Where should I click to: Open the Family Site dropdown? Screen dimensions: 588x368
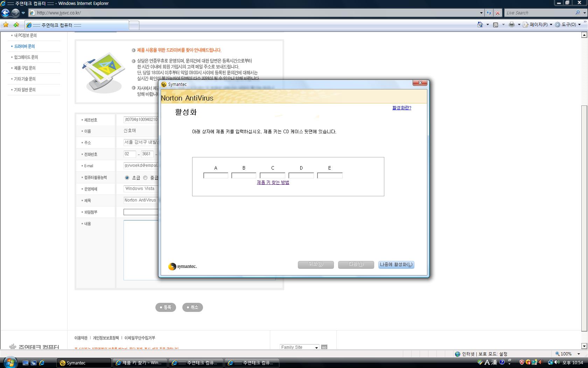(299, 347)
